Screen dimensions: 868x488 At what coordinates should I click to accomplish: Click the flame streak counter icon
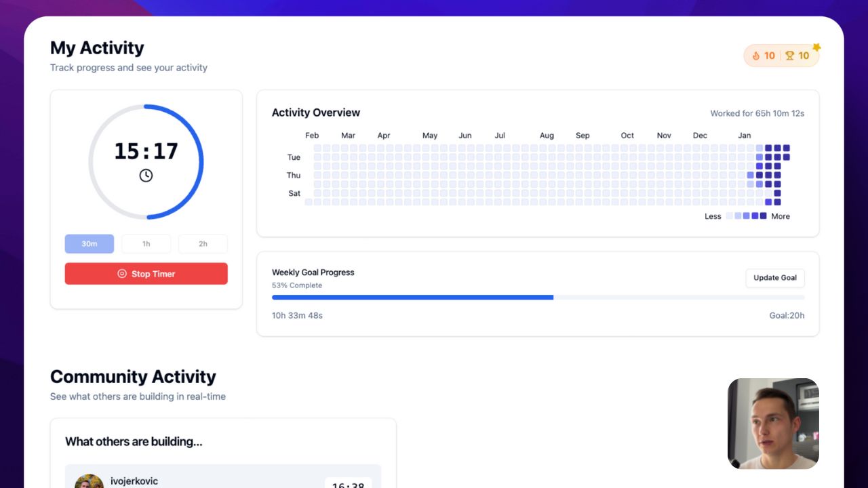pyautogui.click(x=755, y=56)
